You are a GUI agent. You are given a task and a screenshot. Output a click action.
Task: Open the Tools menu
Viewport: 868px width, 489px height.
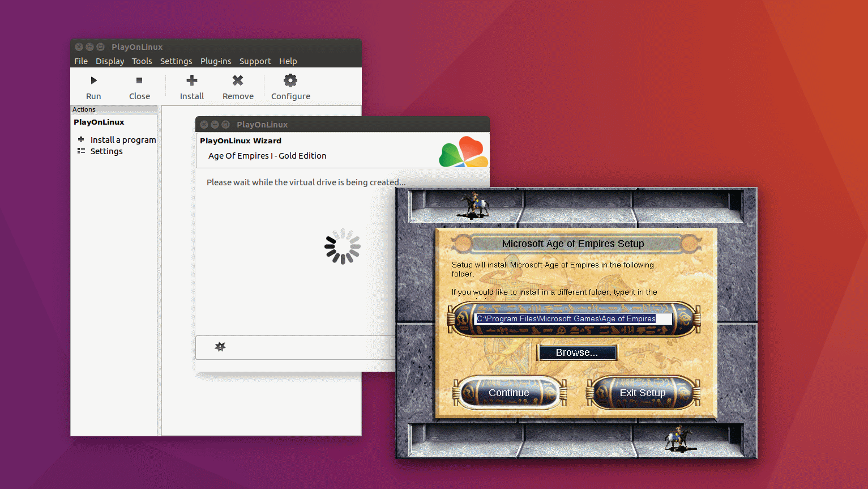click(142, 61)
